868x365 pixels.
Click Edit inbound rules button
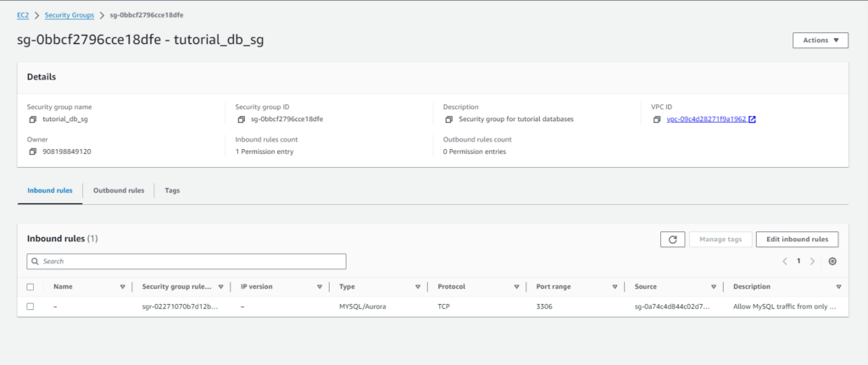point(797,240)
